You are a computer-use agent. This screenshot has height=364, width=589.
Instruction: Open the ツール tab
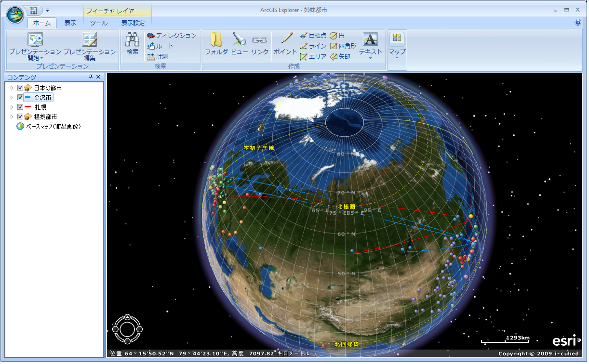99,23
